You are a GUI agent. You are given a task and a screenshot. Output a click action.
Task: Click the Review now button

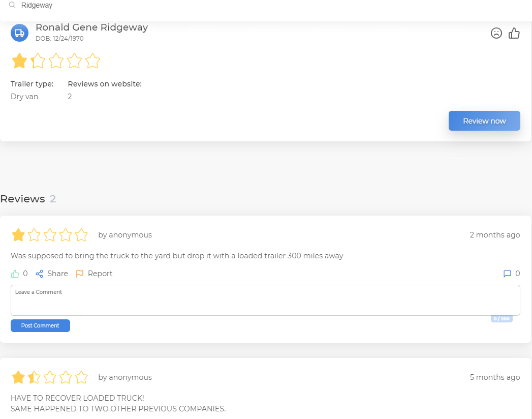coord(484,121)
